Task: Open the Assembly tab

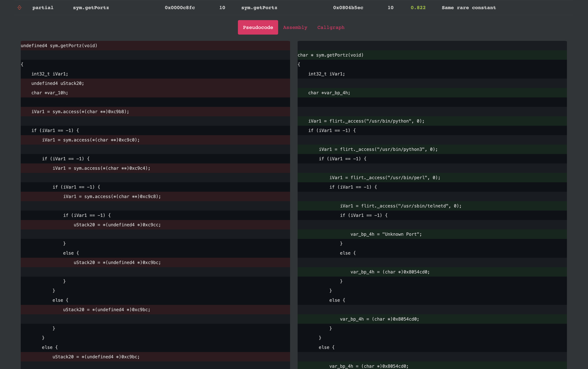Action: 295,27
